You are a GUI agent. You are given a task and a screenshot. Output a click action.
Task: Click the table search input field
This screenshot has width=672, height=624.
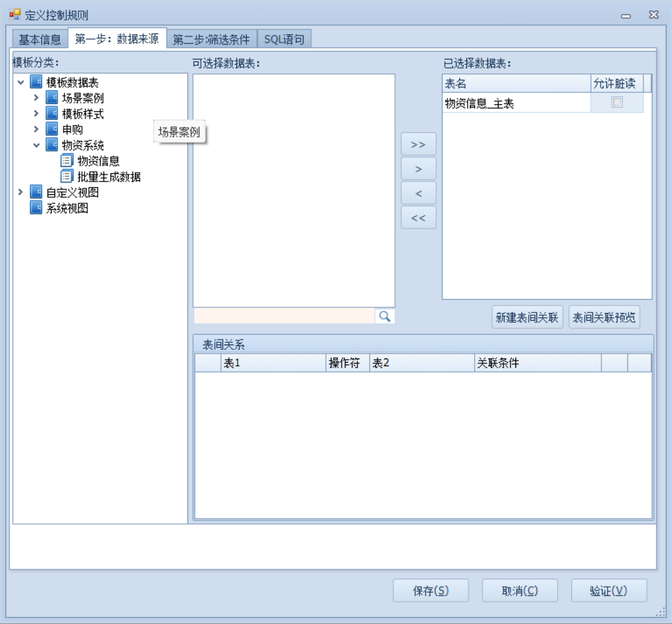(284, 317)
